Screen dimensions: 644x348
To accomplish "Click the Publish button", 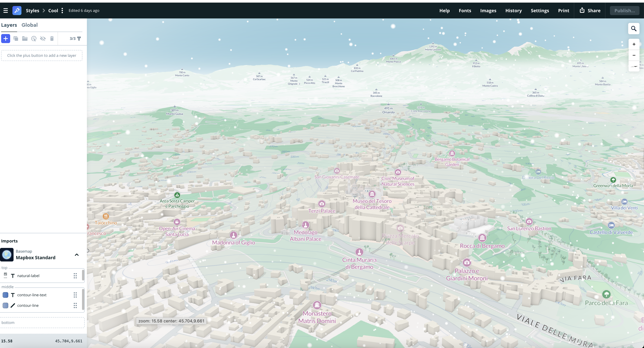I will (624, 11).
